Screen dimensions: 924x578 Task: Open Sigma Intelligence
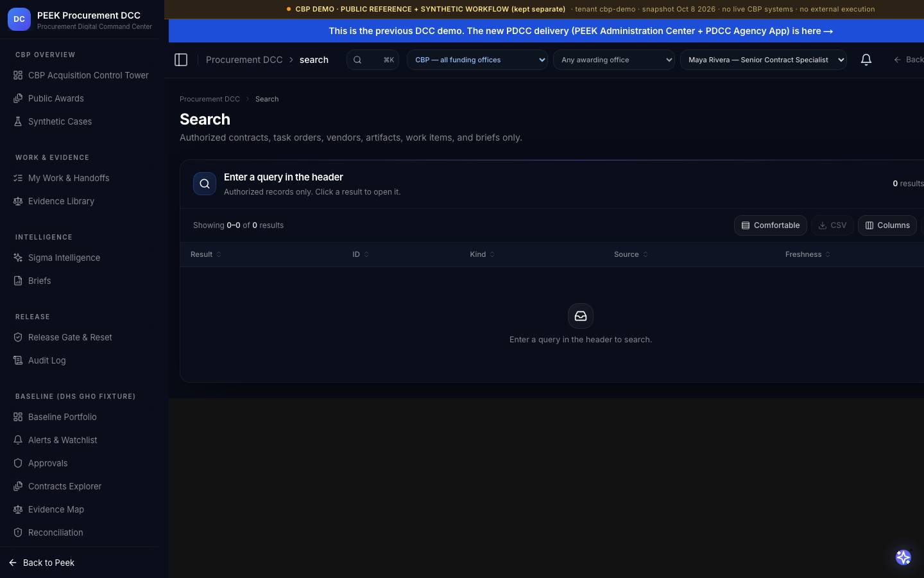coord(81,258)
